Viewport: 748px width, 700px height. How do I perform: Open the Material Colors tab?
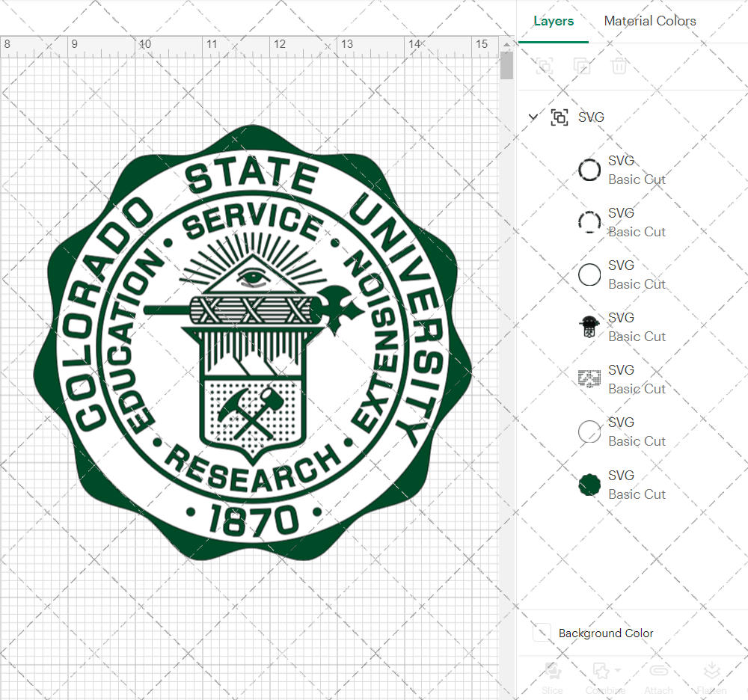tap(650, 21)
